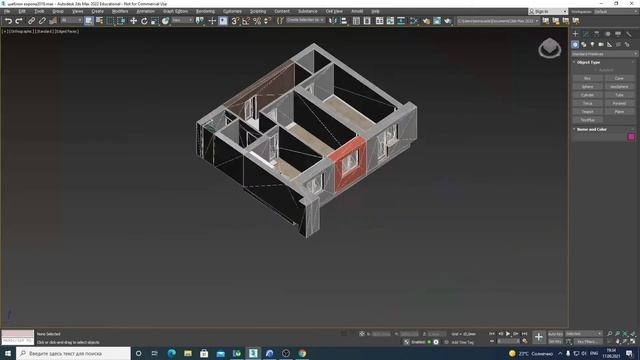
Task: Toggle Spinner Snap
Action: [267, 21]
